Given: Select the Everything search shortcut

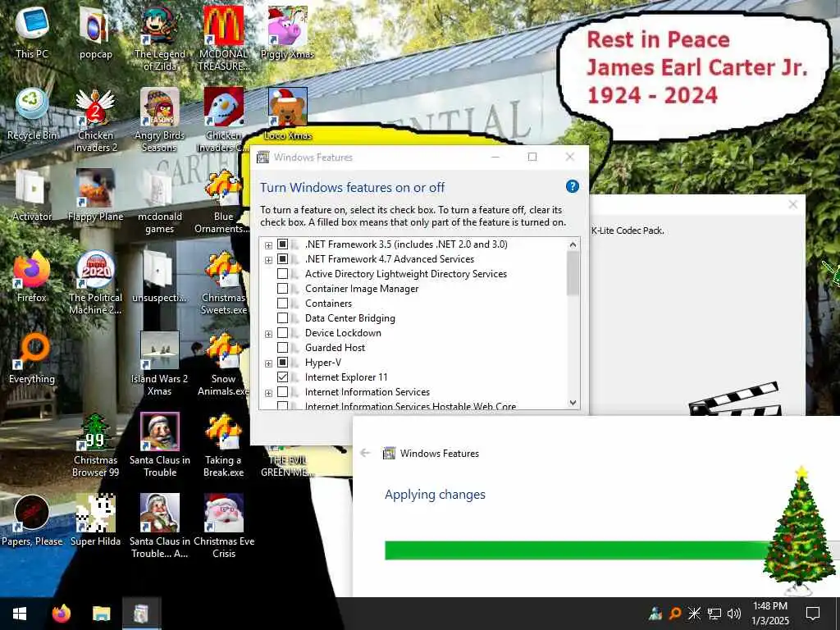Looking at the screenshot, I should pos(32,359).
